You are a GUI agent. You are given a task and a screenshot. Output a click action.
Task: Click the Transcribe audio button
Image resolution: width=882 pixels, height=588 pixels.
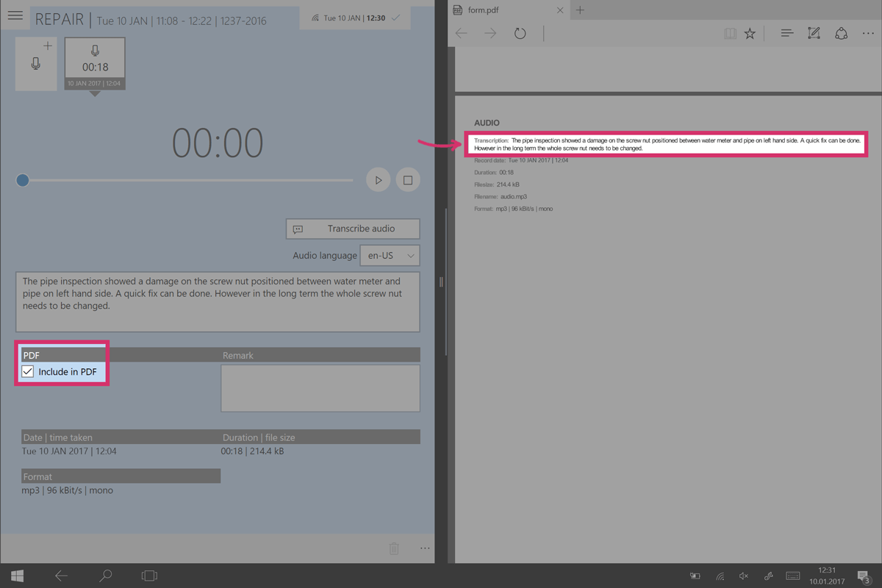[353, 229]
